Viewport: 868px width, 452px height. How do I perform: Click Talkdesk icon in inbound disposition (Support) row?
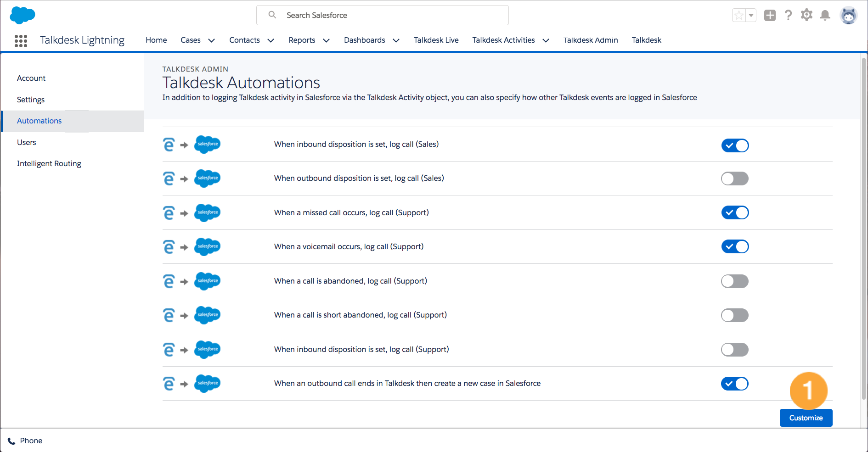tap(169, 350)
